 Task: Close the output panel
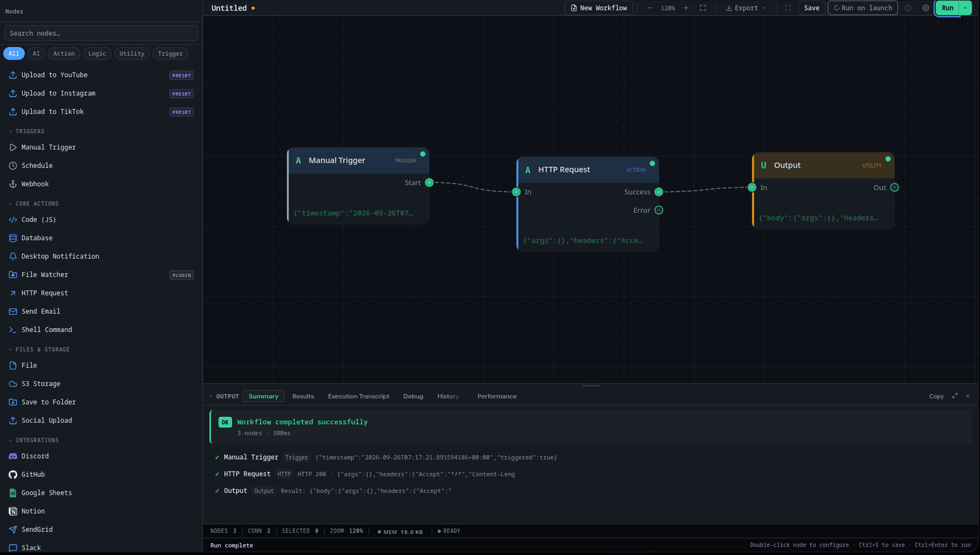968,396
